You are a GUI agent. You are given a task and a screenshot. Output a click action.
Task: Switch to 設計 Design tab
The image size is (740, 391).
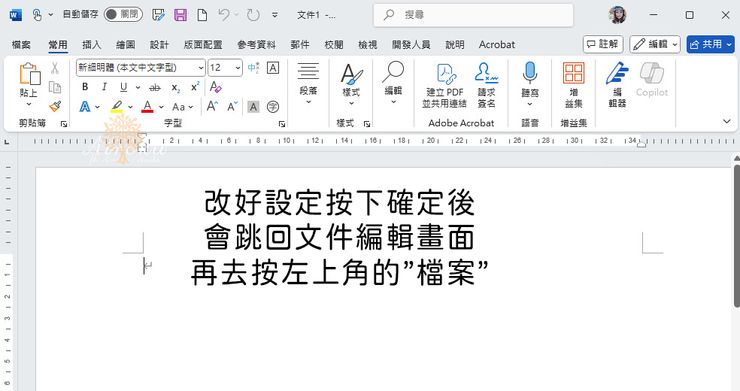point(160,45)
